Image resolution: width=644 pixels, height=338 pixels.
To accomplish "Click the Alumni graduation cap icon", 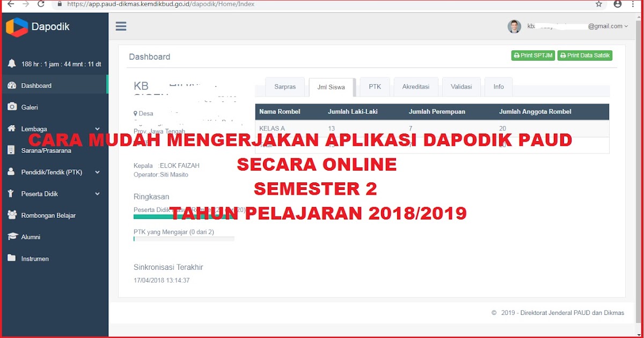I will click(12, 237).
